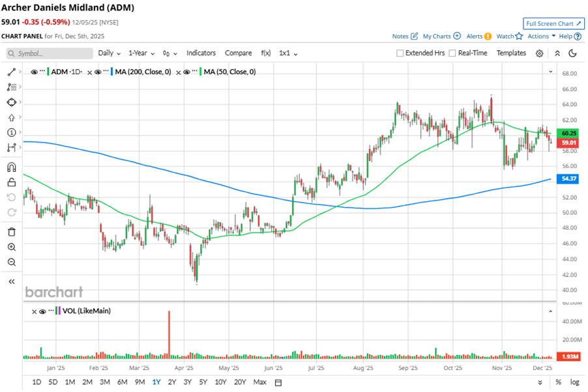
Task: Open the candlestick chart type dropdown
Action: pos(170,53)
